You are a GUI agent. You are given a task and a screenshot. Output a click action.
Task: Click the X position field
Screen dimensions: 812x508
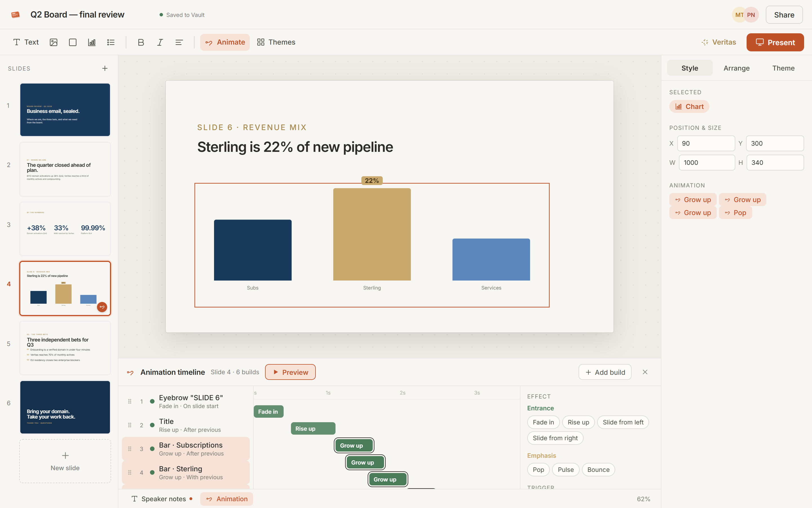click(706, 143)
